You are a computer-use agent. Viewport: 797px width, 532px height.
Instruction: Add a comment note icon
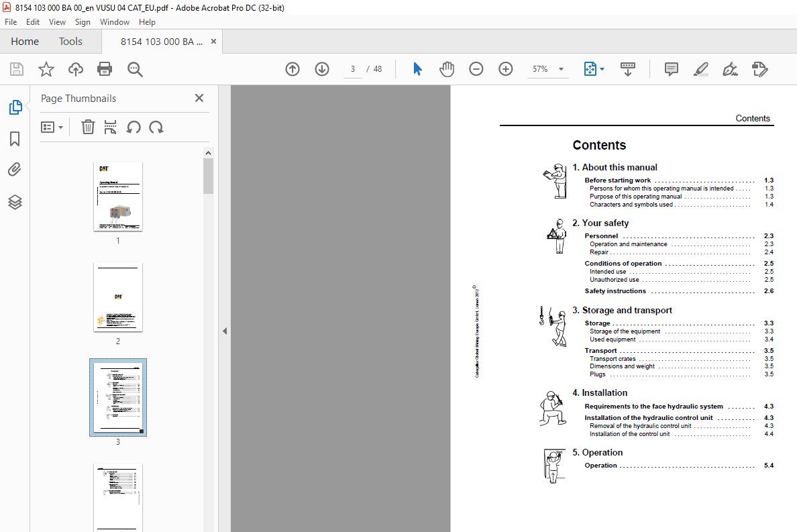[x=671, y=69]
